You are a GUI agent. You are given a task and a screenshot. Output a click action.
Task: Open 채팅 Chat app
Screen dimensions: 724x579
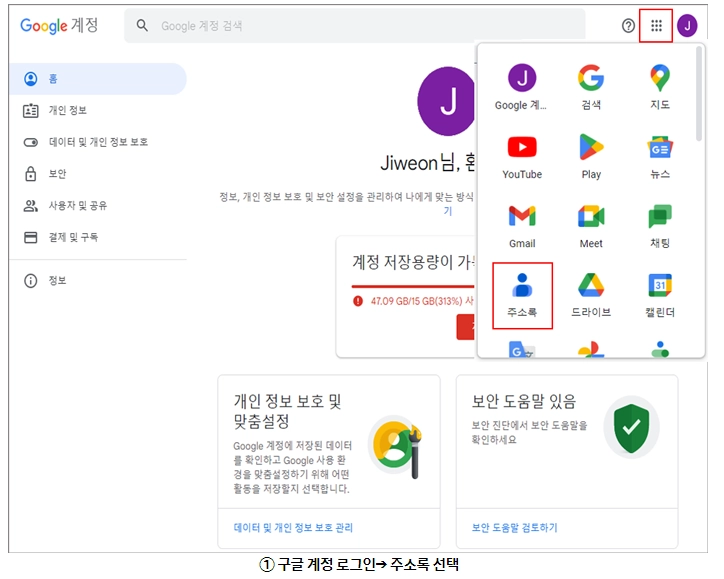pos(660,226)
